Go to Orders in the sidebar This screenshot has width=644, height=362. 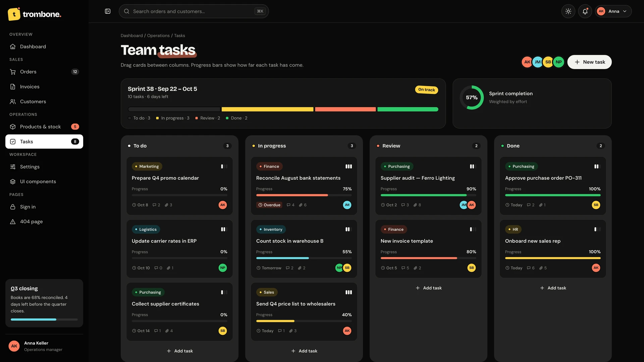(44, 72)
